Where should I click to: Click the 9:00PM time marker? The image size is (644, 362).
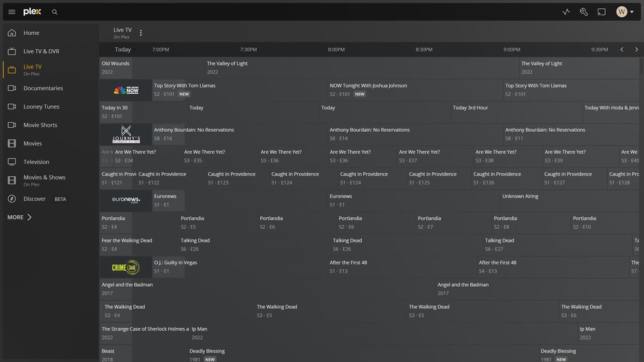pyautogui.click(x=512, y=49)
